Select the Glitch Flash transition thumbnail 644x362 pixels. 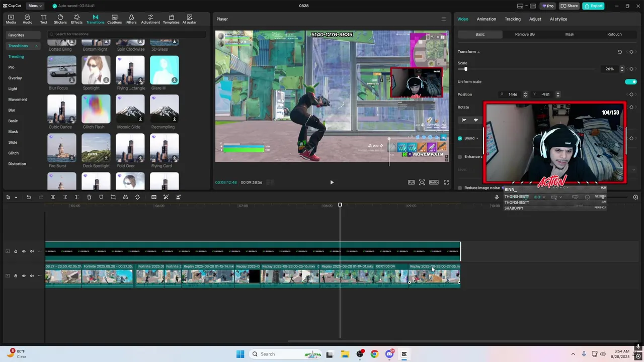click(x=96, y=109)
